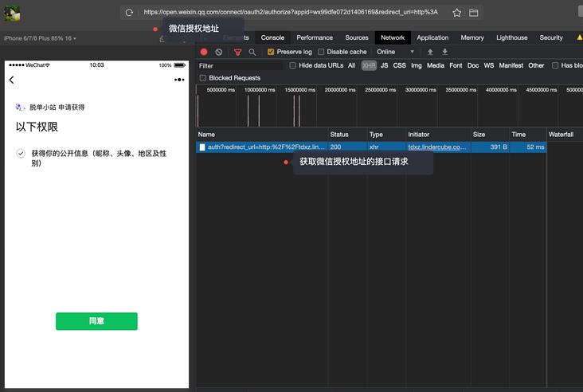Image resolution: width=583 pixels, height=392 pixels.
Task: Import HAR file upload arrow
Action: pos(430,52)
